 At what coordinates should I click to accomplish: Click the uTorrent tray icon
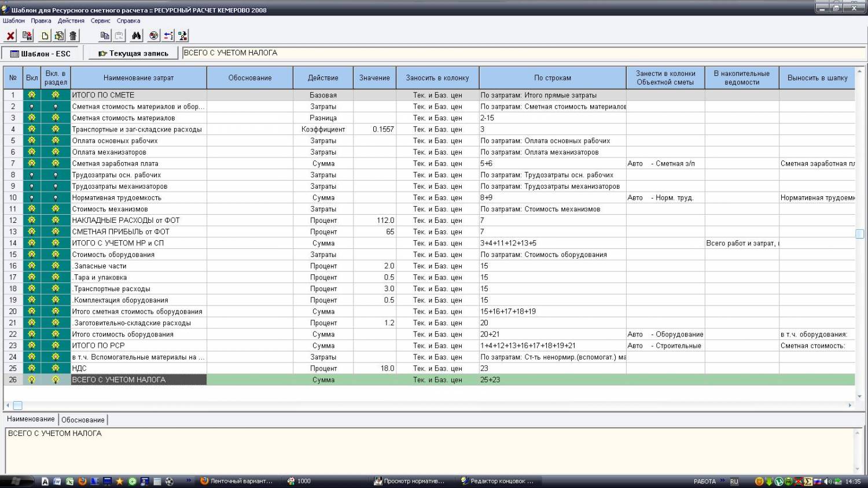point(779,481)
